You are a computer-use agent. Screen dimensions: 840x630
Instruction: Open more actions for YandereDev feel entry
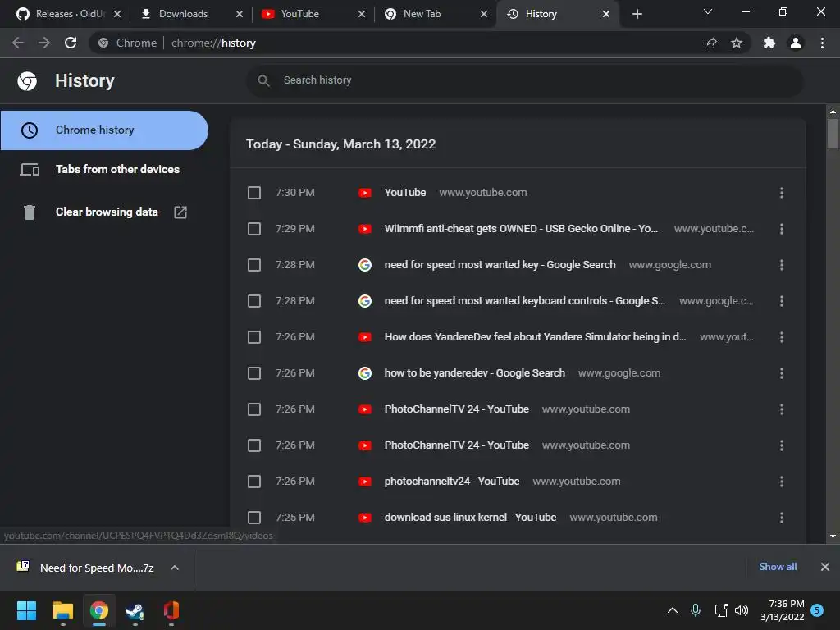[782, 337]
